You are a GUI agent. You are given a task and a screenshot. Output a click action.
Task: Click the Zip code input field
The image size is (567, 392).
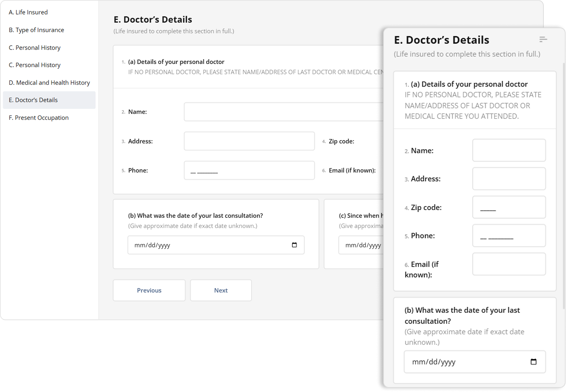coord(509,207)
